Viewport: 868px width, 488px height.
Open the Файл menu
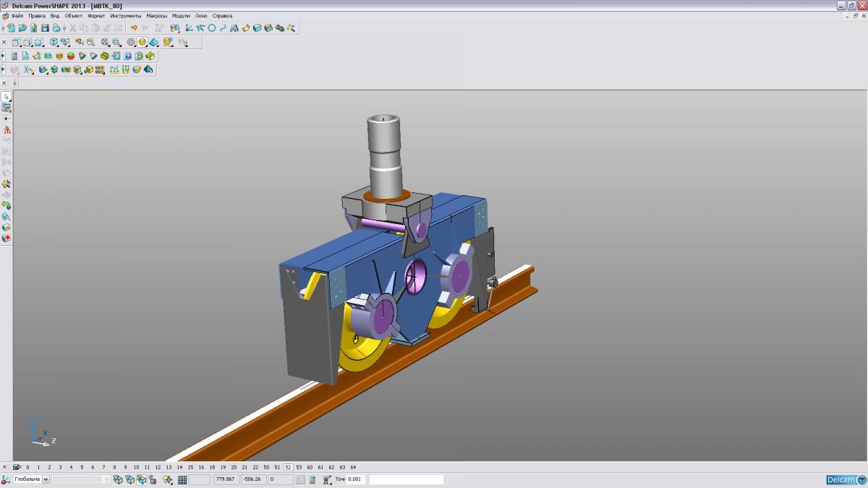coord(17,15)
